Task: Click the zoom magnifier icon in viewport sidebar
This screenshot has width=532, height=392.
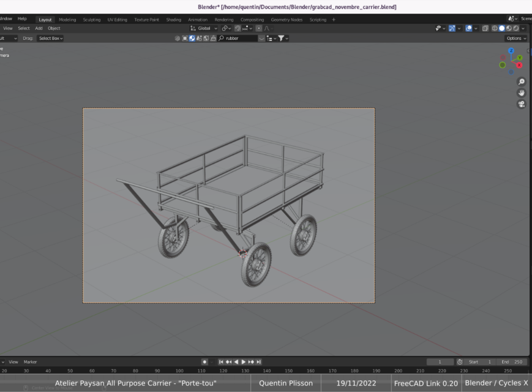Action: [521, 81]
